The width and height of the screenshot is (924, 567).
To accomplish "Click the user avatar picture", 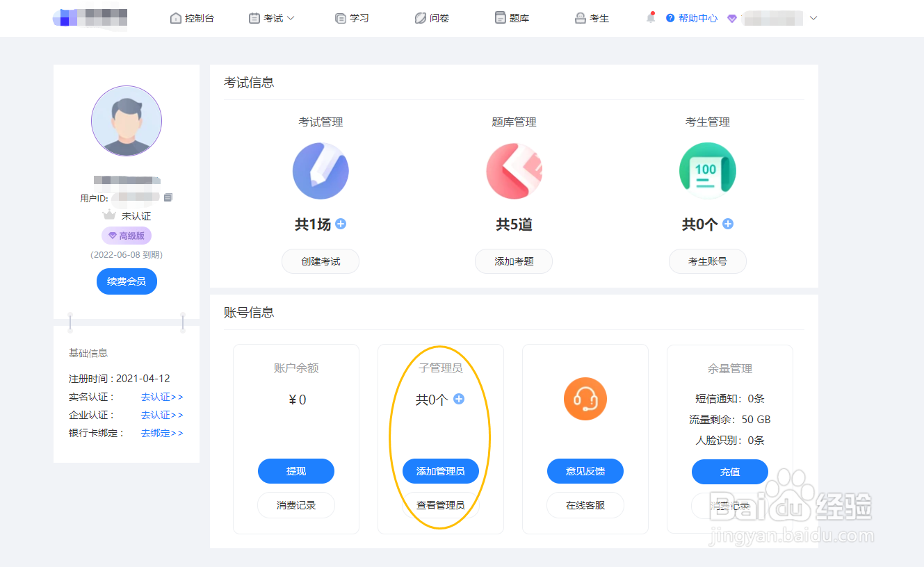I will point(126,120).
